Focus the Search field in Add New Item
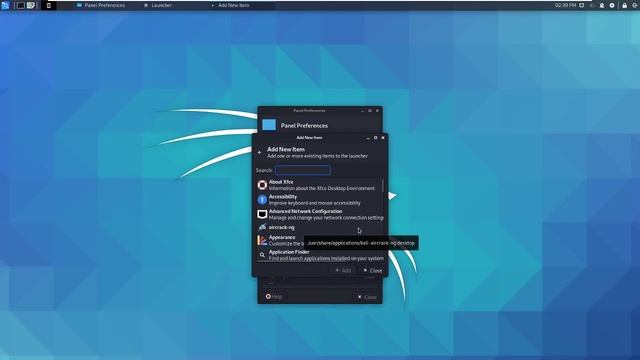Viewport: 640px width, 360px height. (x=303, y=170)
